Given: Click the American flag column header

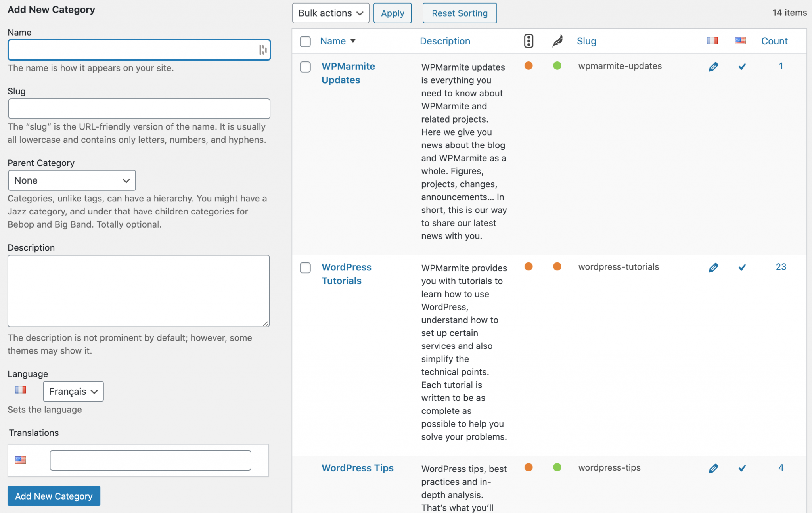Looking at the screenshot, I should point(740,40).
